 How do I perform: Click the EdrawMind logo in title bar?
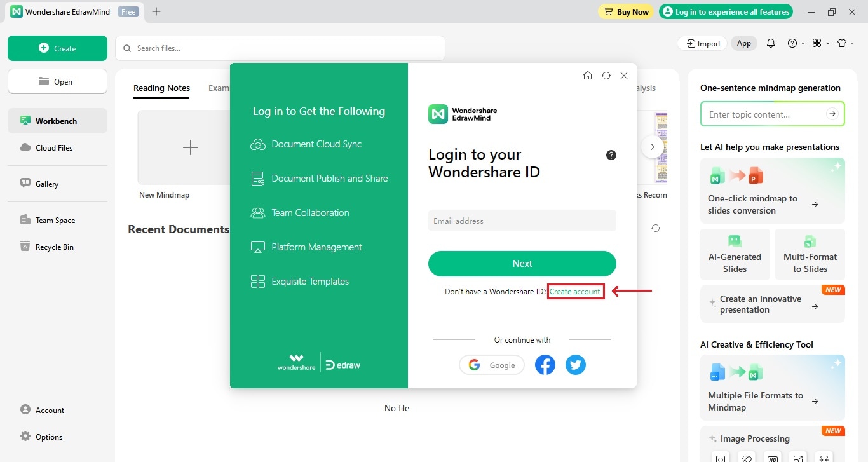point(17,11)
